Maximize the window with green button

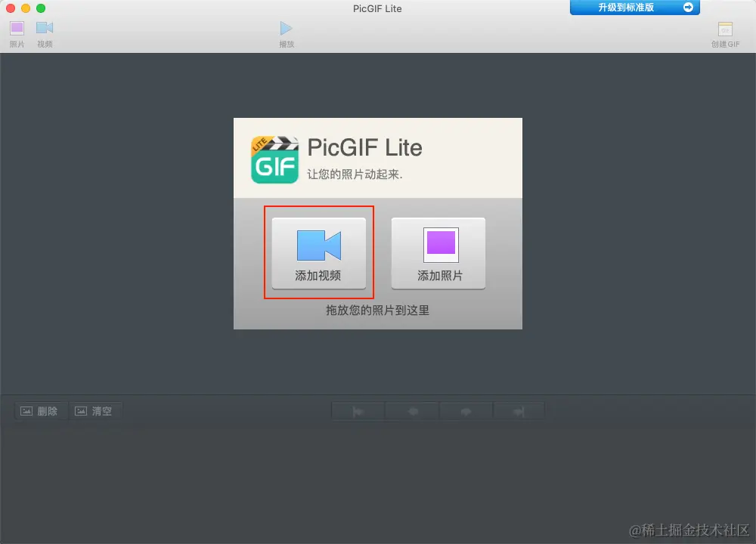coord(41,8)
